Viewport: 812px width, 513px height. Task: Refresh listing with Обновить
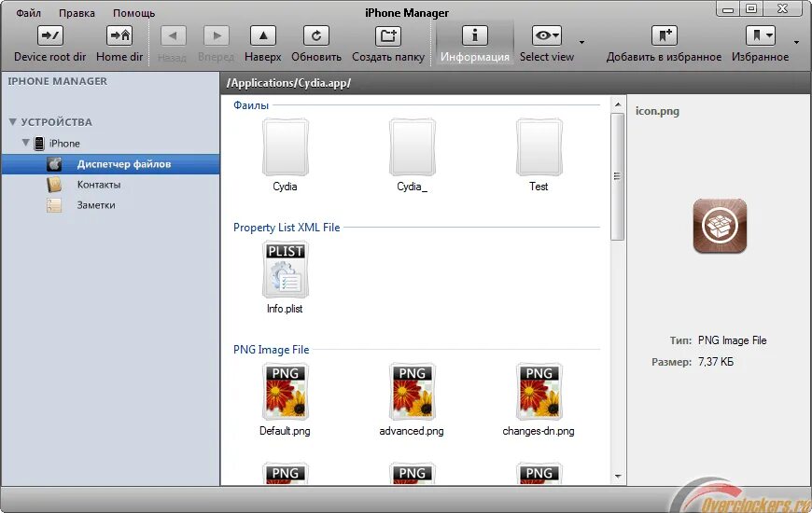click(x=315, y=45)
